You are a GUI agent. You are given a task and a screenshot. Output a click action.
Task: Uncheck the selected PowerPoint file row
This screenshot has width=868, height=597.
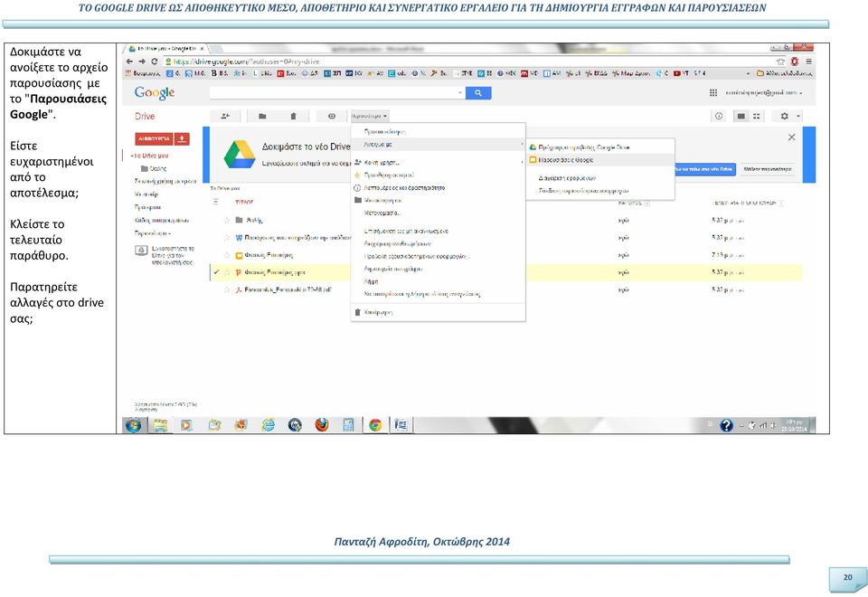pos(216,272)
